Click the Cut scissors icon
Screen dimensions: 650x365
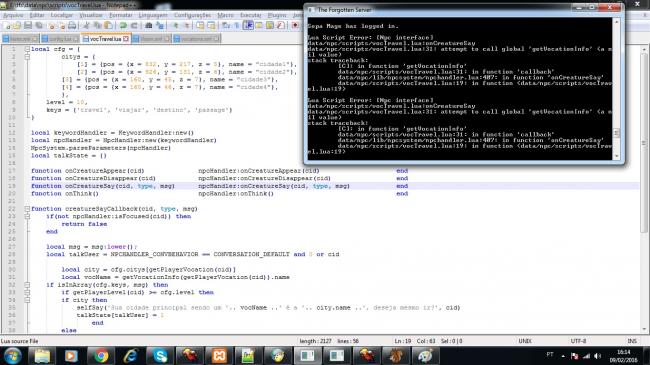[x=86, y=26]
